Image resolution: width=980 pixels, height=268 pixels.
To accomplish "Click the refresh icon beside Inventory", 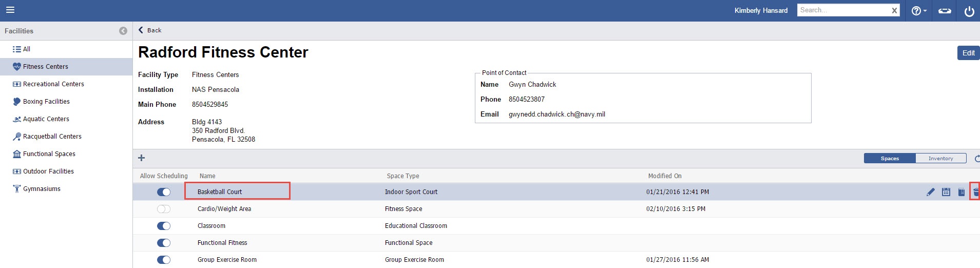I will point(976,159).
